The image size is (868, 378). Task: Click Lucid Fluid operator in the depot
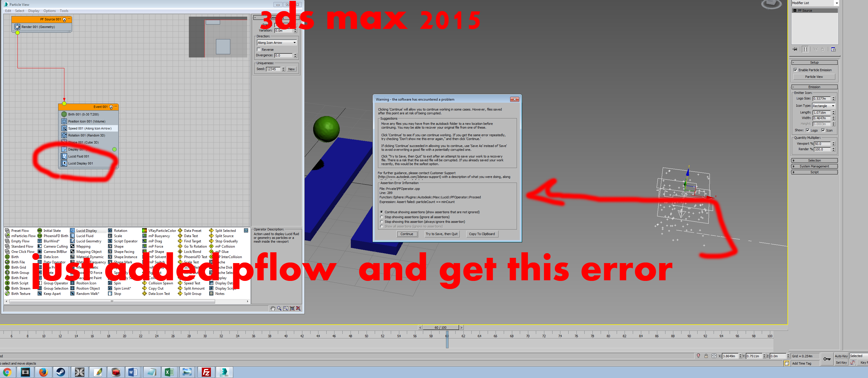coord(85,236)
